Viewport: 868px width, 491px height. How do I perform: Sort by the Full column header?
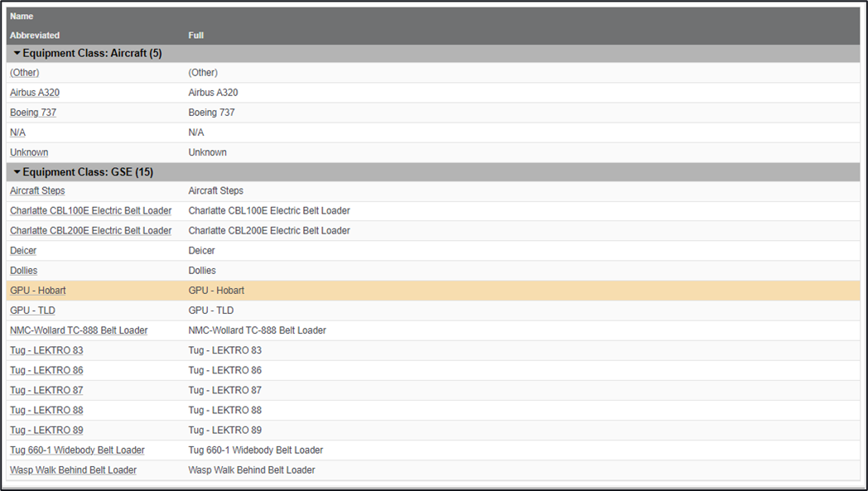coord(195,36)
